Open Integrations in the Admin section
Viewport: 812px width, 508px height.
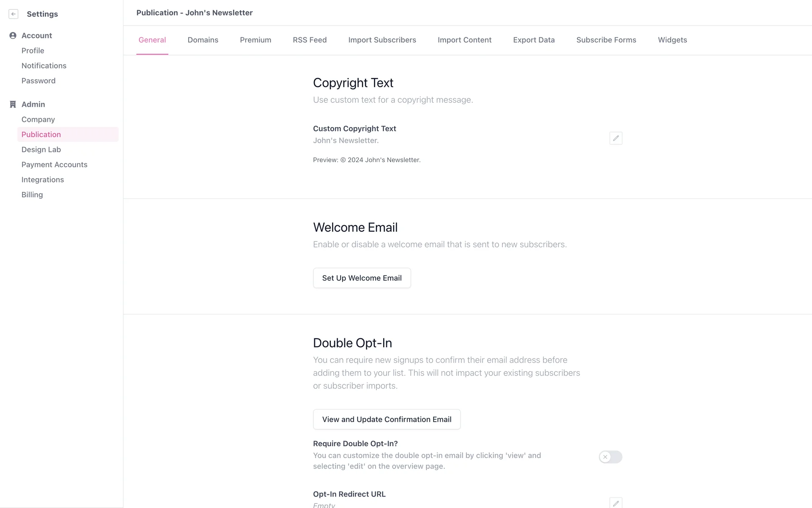click(43, 179)
